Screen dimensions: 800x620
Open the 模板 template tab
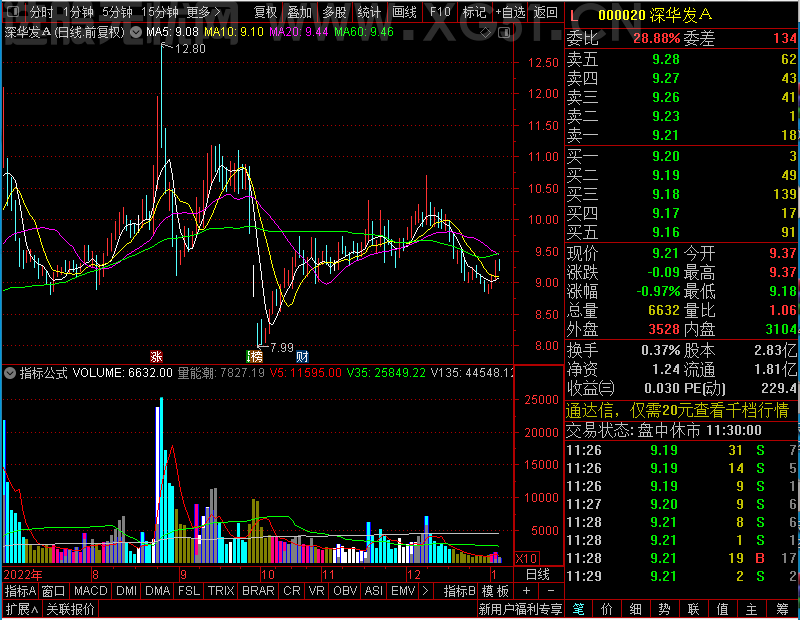coord(495,591)
